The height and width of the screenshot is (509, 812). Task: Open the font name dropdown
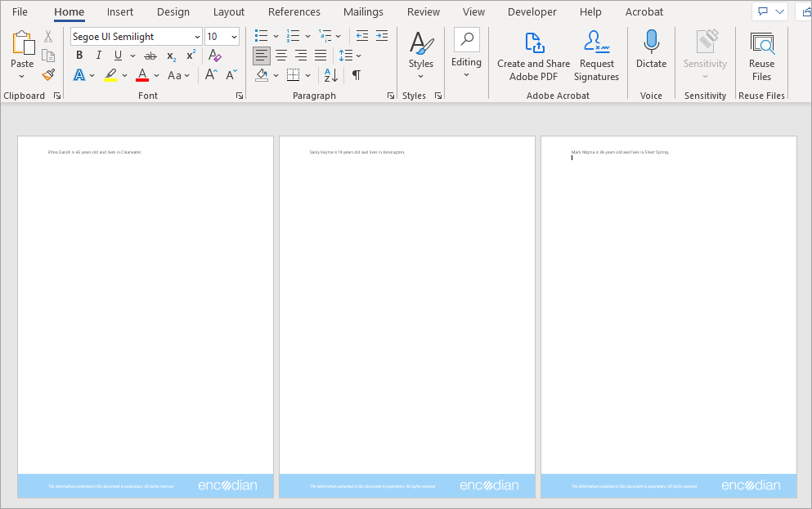click(x=197, y=37)
